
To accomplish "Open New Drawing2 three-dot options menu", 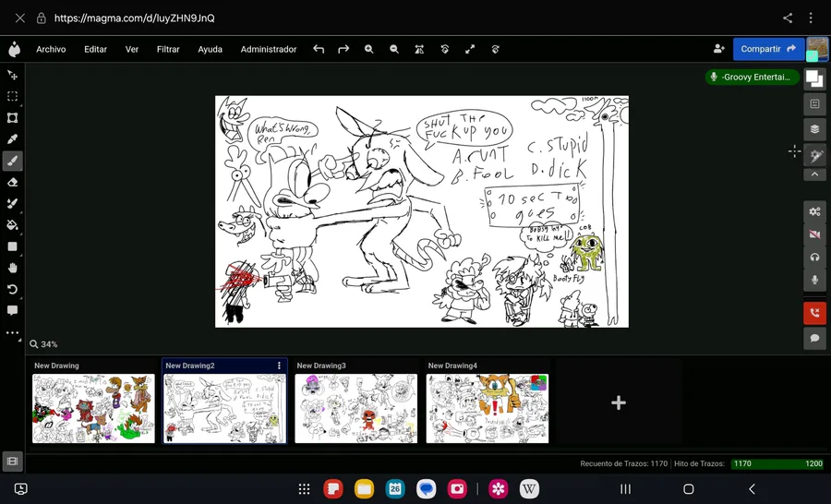I will pos(279,366).
